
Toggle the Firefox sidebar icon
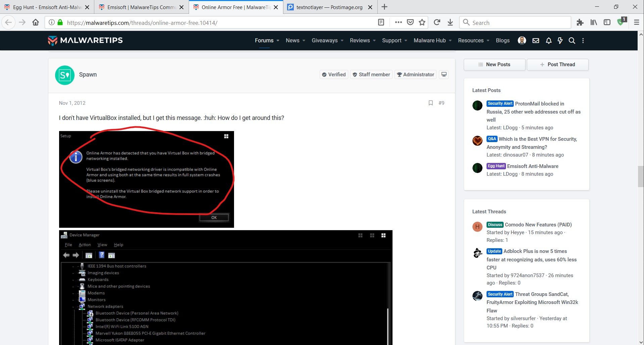tap(607, 23)
